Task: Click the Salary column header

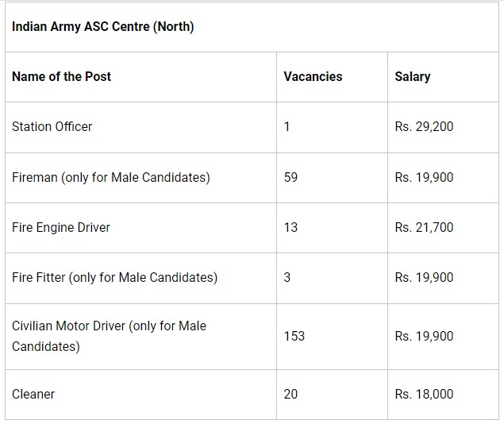Action: point(413,76)
